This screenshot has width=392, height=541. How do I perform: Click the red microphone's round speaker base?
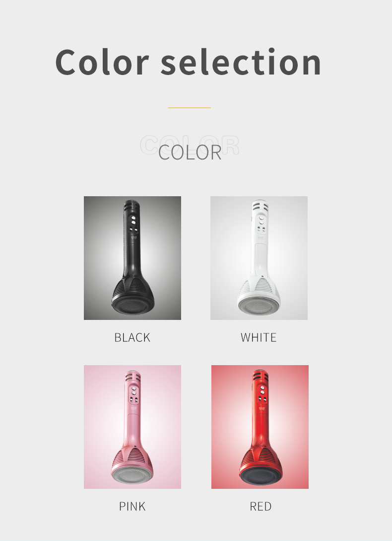click(x=261, y=475)
